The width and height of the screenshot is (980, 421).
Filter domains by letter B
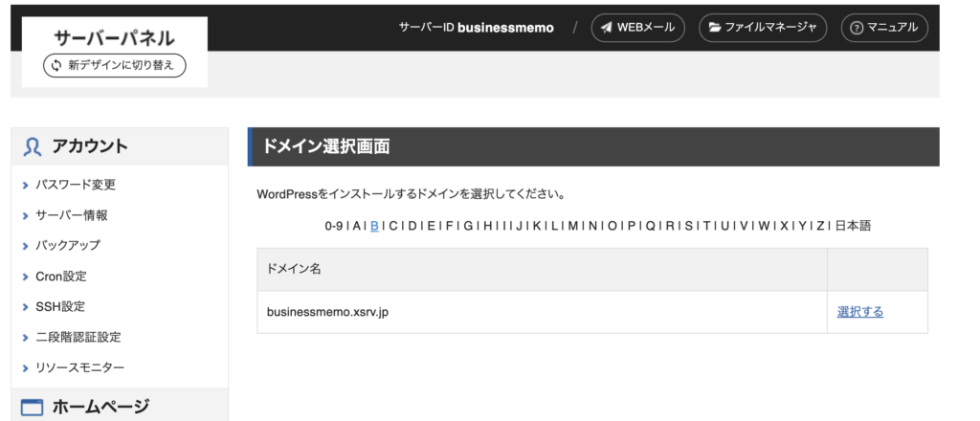coord(374,226)
